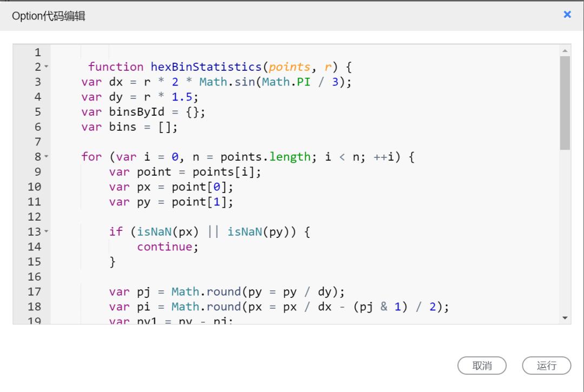The width and height of the screenshot is (584, 392).
Task: Place the cursor on 'bins' on line 6
Action: tap(123, 127)
